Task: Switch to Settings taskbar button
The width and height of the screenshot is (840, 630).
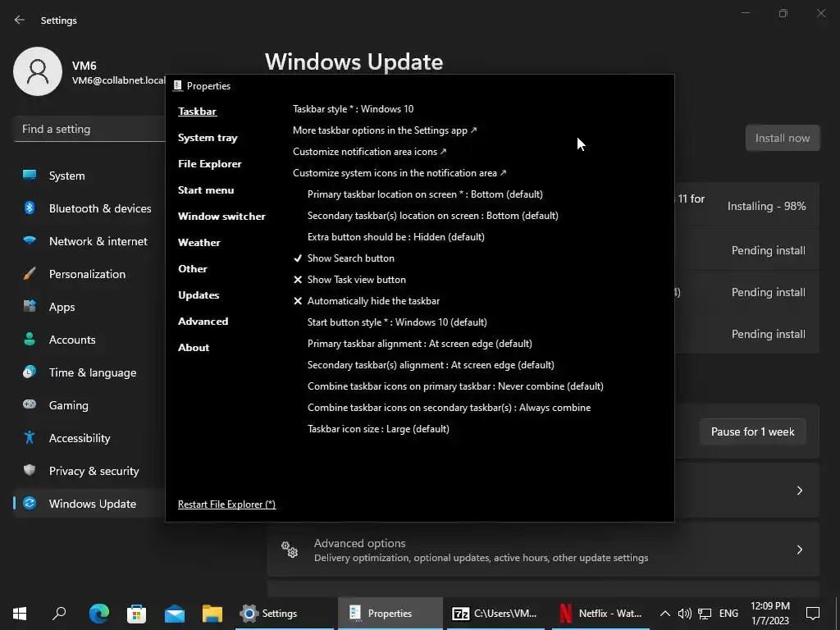Action: (x=285, y=614)
